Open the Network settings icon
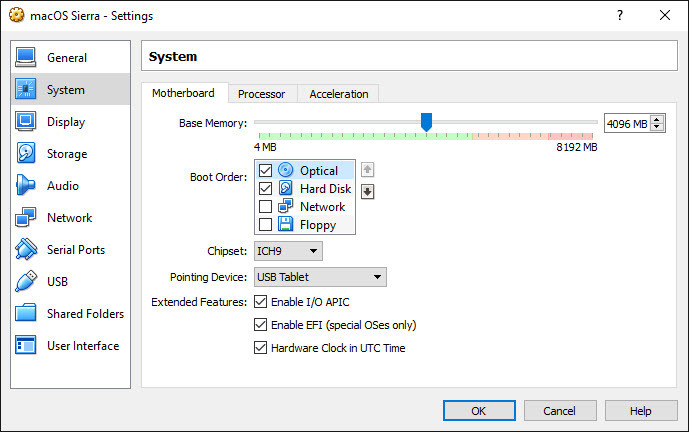Image resolution: width=689 pixels, height=432 pixels. pos(25,217)
